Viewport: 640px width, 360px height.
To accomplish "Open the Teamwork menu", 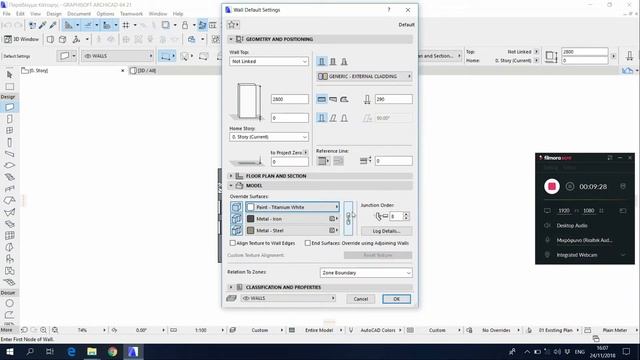I will [131, 14].
